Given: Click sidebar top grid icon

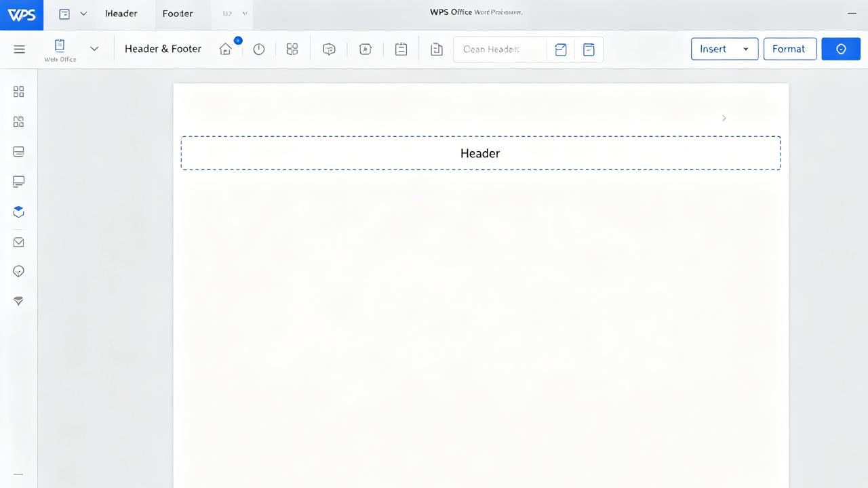Looking at the screenshot, I should [x=19, y=92].
